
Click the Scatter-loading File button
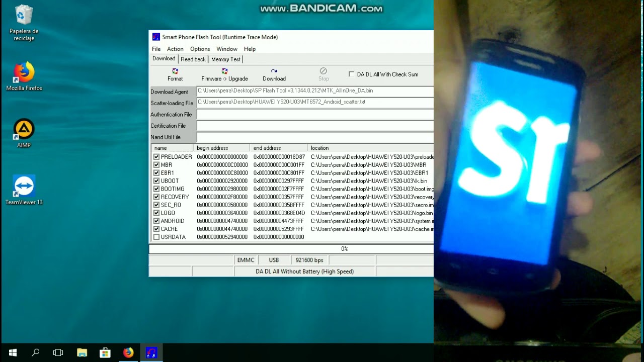pyautogui.click(x=173, y=103)
